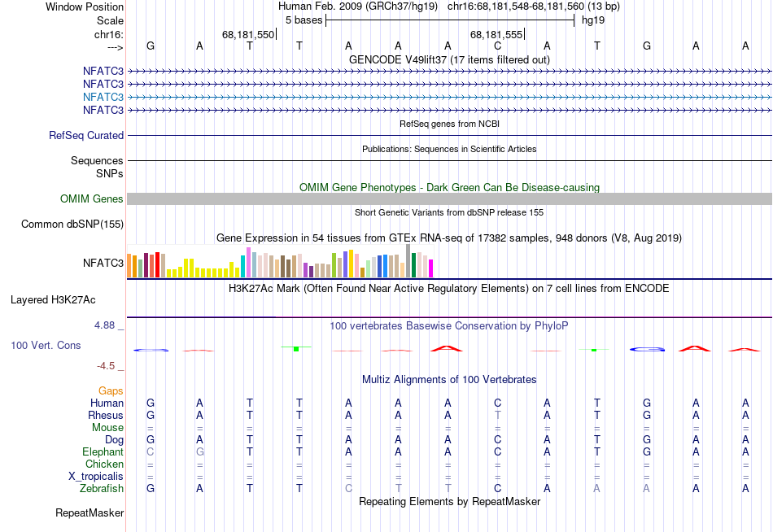
Task: Click the magenta bar ending GTEx chart
Action: (x=430, y=268)
